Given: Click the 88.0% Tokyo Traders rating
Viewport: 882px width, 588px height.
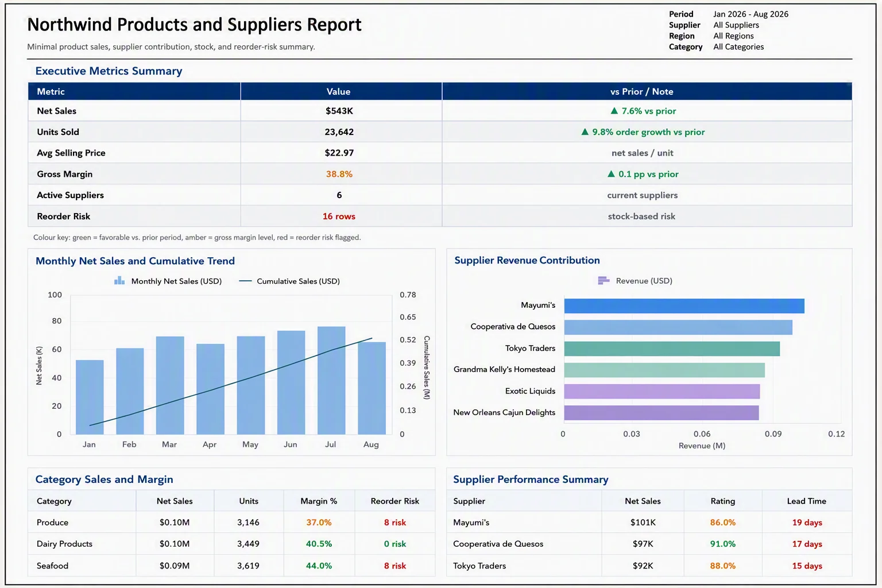Looking at the screenshot, I should (723, 565).
